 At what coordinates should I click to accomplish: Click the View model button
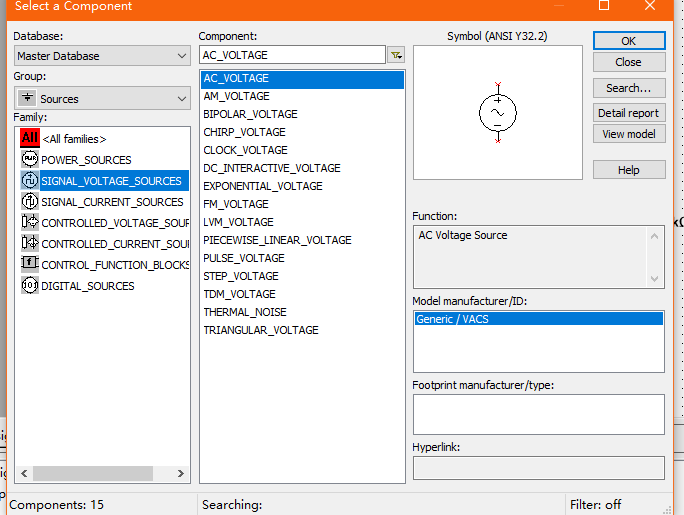629,134
